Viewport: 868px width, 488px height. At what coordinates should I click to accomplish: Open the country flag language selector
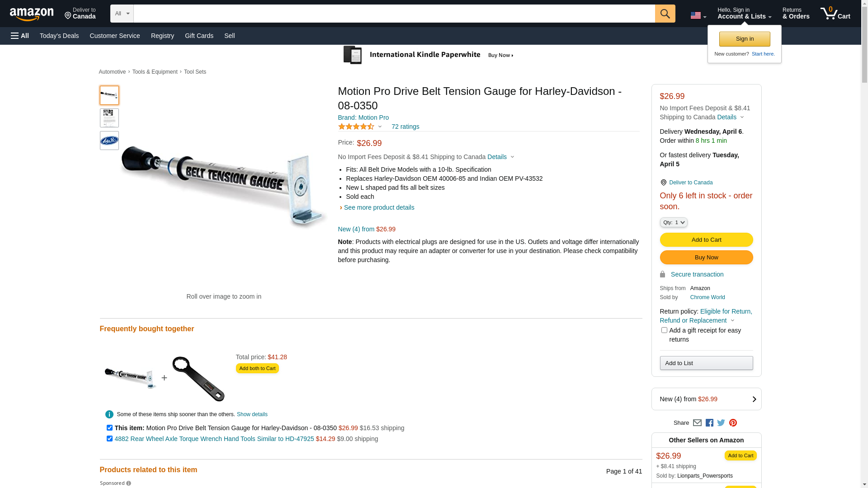coord(698,15)
